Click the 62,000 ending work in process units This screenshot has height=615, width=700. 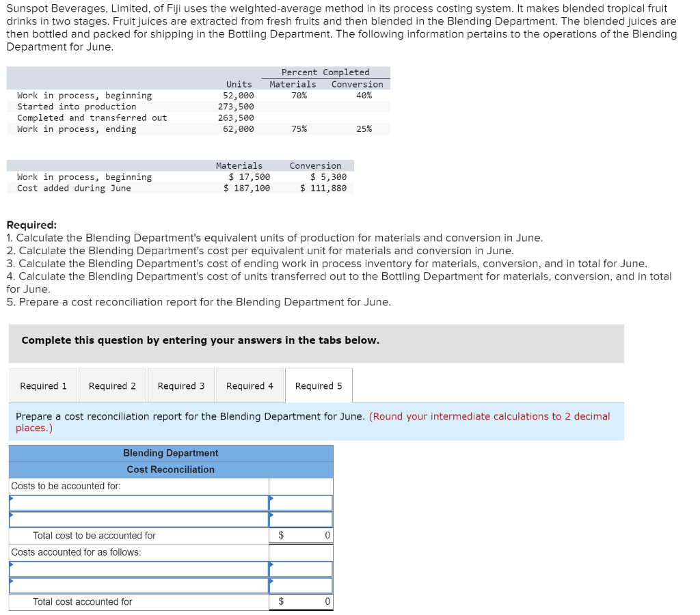pyautogui.click(x=239, y=129)
